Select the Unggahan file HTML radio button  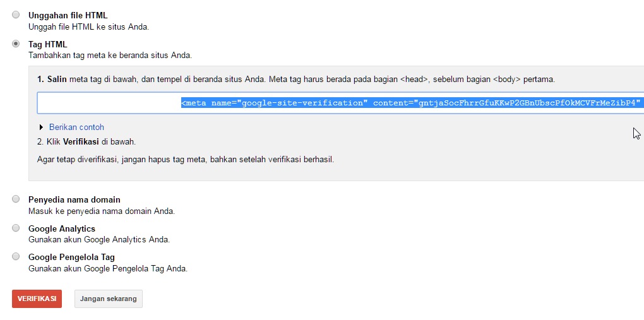tap(16, 15)
